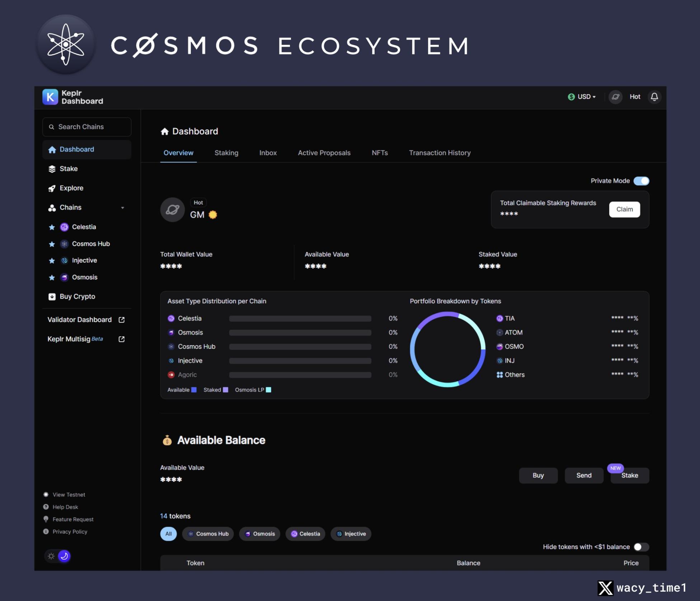This screenshot has width=700, height=601.
Task: Open the Explore section
Action: 71,188
